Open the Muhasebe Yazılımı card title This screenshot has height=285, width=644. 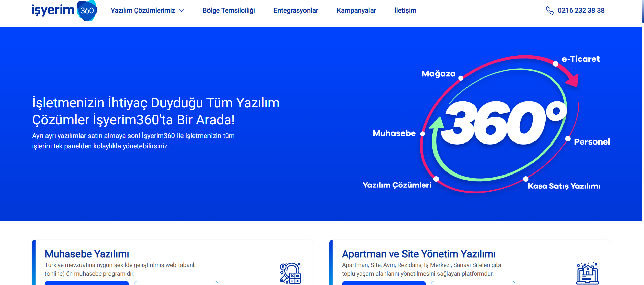coord(87,254)
